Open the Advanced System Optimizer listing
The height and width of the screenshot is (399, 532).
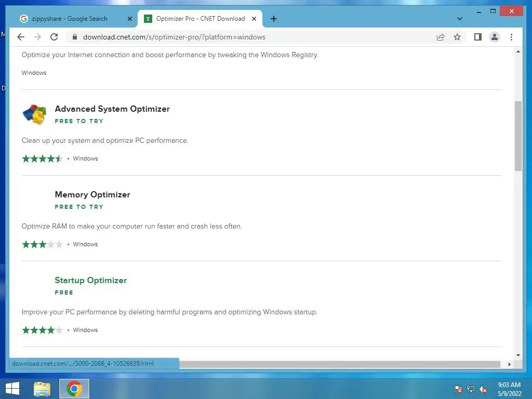click(112, 109)
